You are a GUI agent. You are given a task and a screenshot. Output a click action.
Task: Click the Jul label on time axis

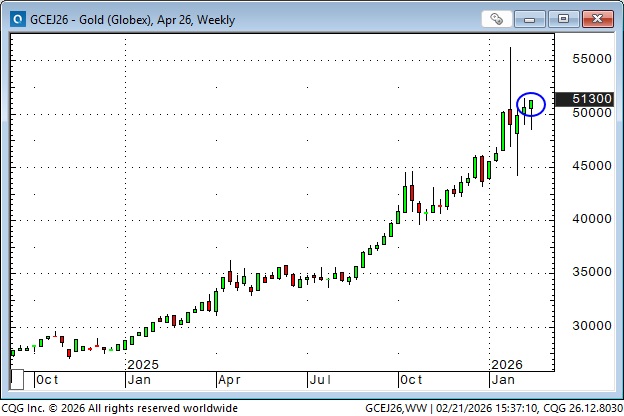[321, 380]
